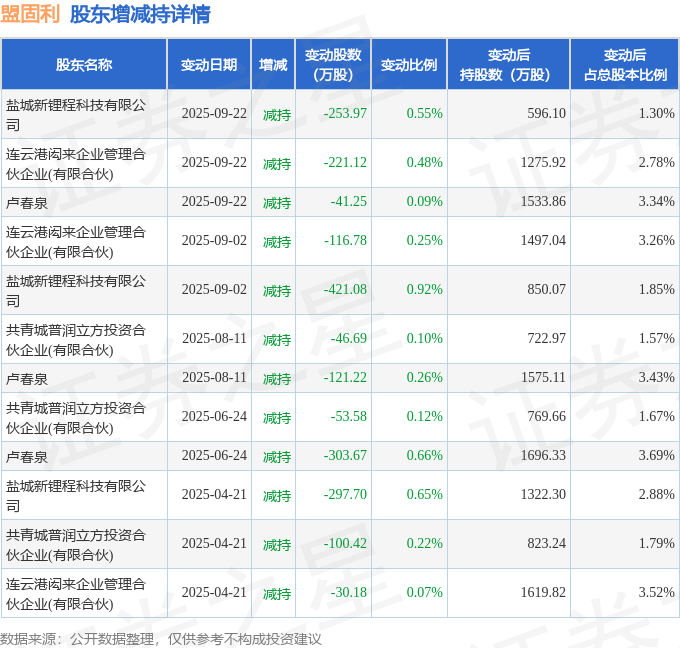Image resolution: width=680 pixels, height=648 pixels.
Task: Click the 盟固利 title text
Action: (30, 14)
